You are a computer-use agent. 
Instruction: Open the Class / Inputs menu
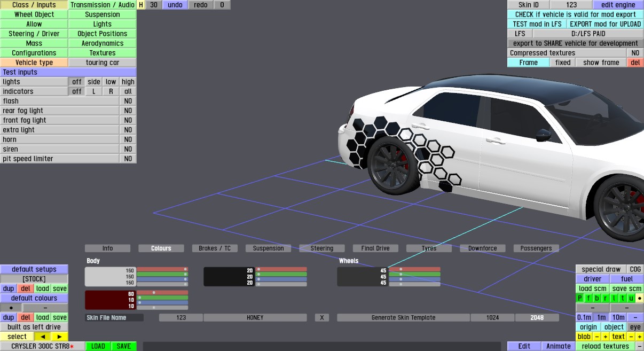[34, 5]
